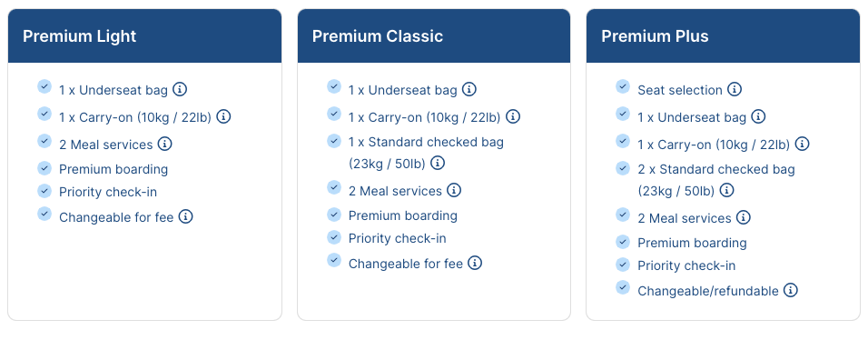The width and height of the screenshot is (868, 340).
Task: Click info icon beside Premium Light Carry-on
Action: (x=223, y=116)
